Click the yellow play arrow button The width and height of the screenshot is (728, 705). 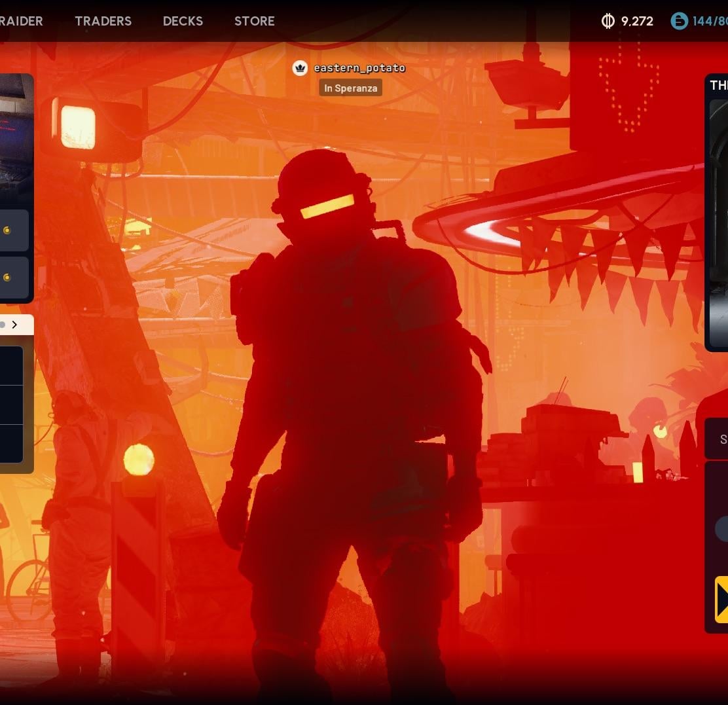coord(721,599)
